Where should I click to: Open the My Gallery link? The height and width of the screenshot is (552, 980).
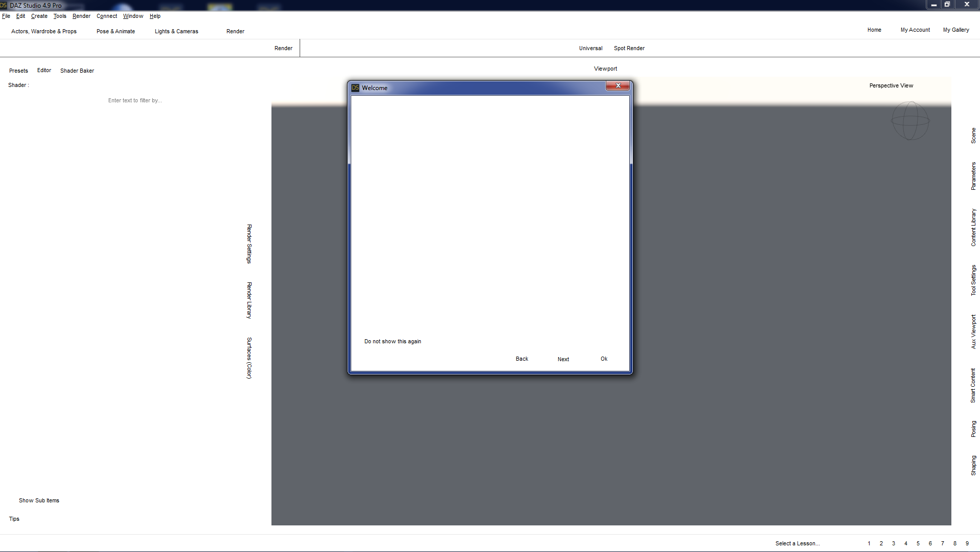956,30
